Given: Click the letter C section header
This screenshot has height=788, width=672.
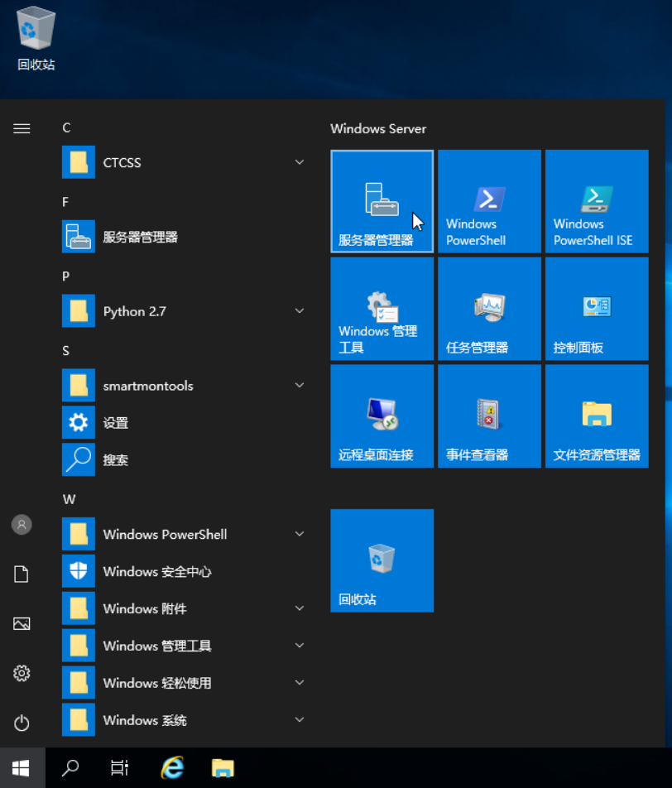Looking at the screenshot, I should [x=66, y=127].
